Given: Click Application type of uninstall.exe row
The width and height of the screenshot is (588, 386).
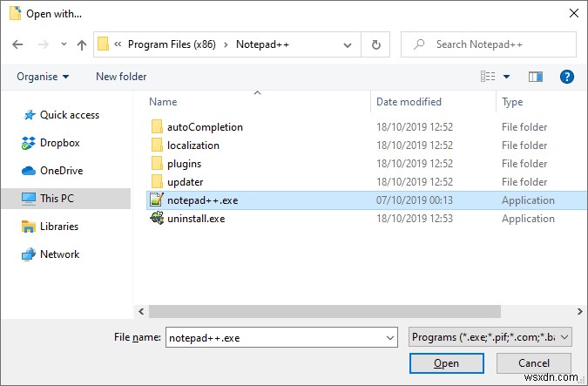Looking at the screenshot, I should pos(528,219).
